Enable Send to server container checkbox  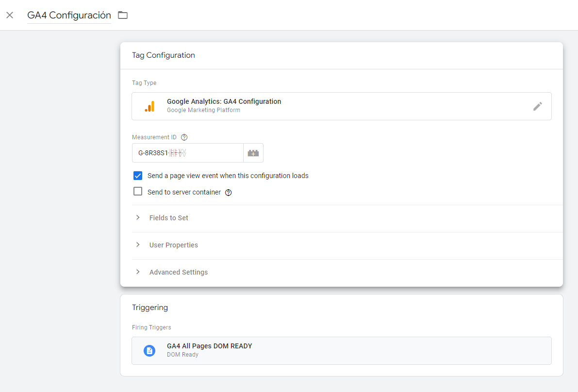click(x=138, y=192)
